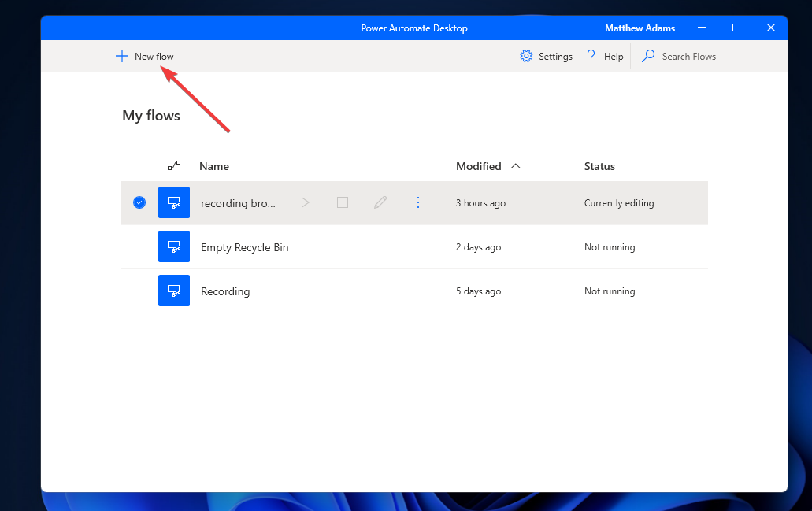
Task: Click the Recording flow desktop icon
Action: coord(174,291)
